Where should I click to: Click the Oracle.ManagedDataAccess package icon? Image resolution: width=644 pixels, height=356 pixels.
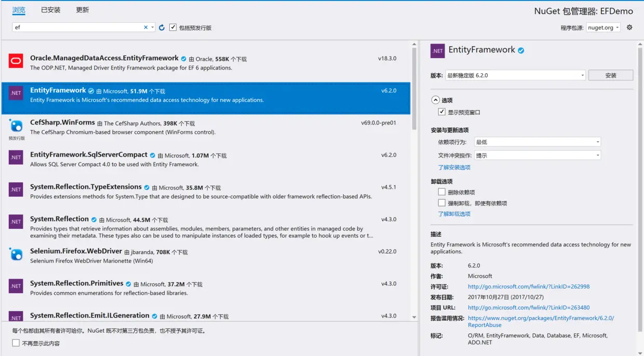pyautogui.click(x=16, y=61)
